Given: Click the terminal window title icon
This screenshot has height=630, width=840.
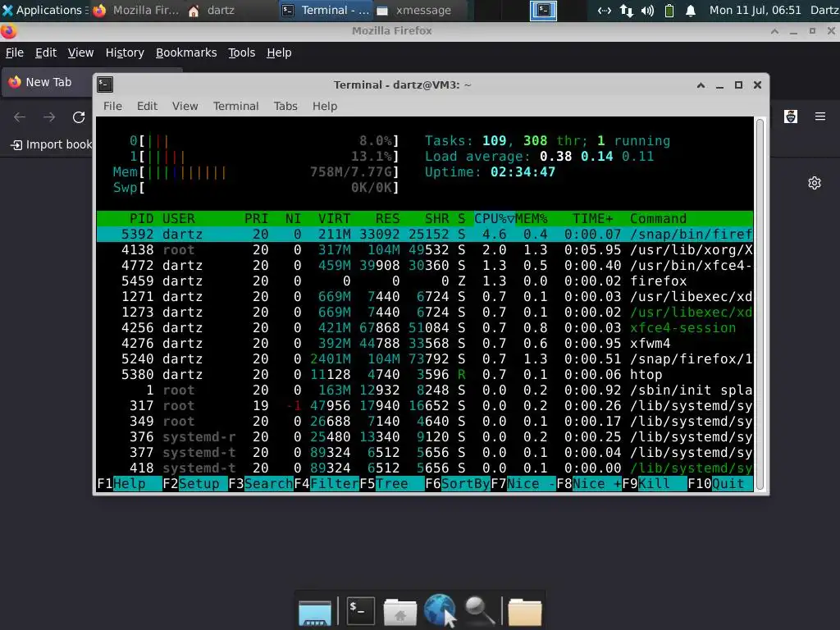Looking at the screenshot, I should click(105, 84).
